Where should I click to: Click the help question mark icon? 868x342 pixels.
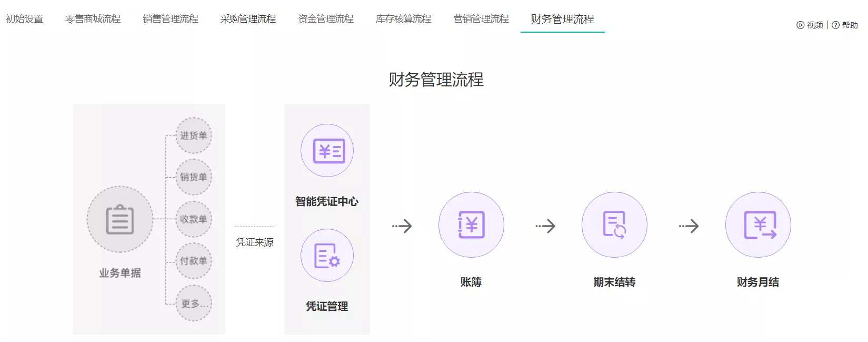(x=835, y=25)
